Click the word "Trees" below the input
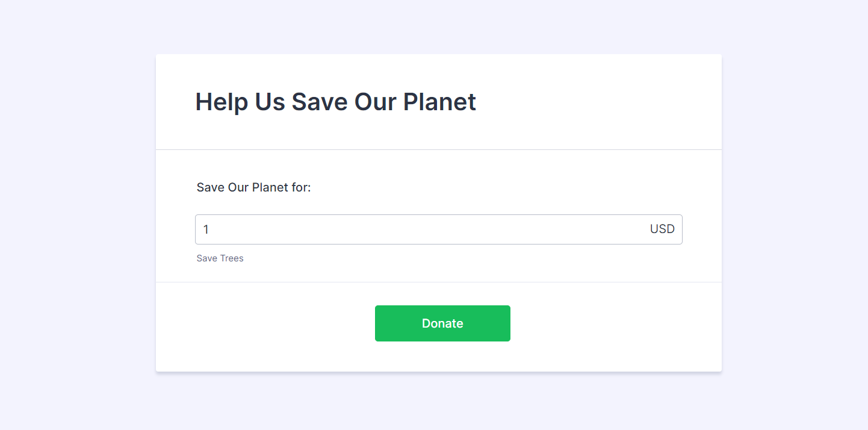Screen dimensions: 868x430 pyautogui.click(x=231, y=258)
